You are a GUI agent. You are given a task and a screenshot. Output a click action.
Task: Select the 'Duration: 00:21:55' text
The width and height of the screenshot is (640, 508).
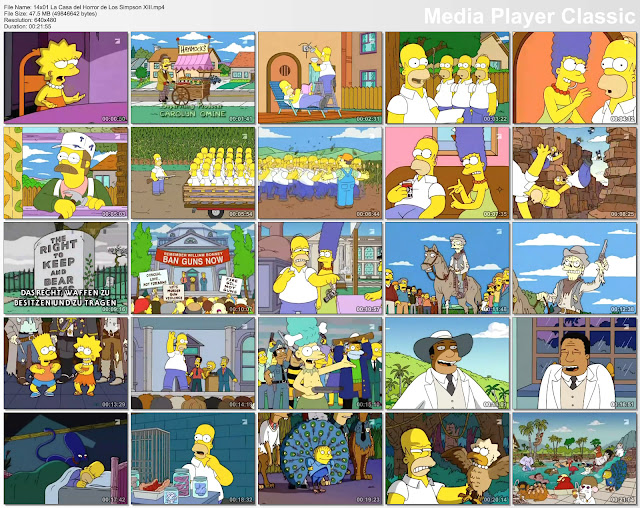[x=27, y=26]
